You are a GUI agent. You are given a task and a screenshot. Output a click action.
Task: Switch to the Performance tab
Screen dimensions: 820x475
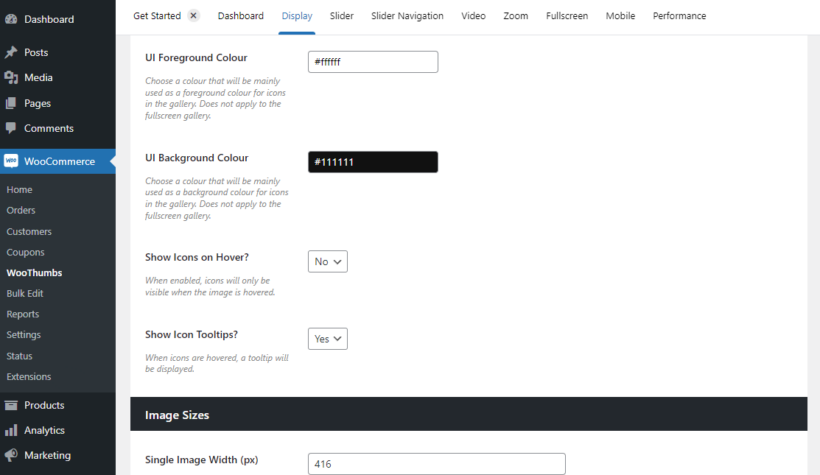[679, 16]
